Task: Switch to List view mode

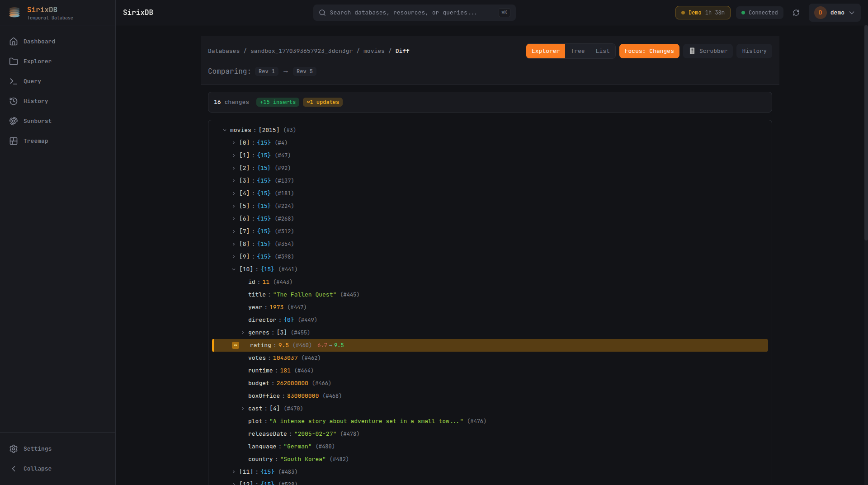Action: [x=602, y=51]
